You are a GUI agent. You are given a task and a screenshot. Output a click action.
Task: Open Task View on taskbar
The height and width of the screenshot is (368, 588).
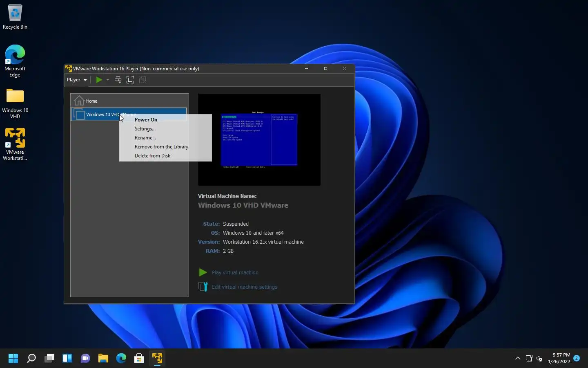(x=49, y=359)
